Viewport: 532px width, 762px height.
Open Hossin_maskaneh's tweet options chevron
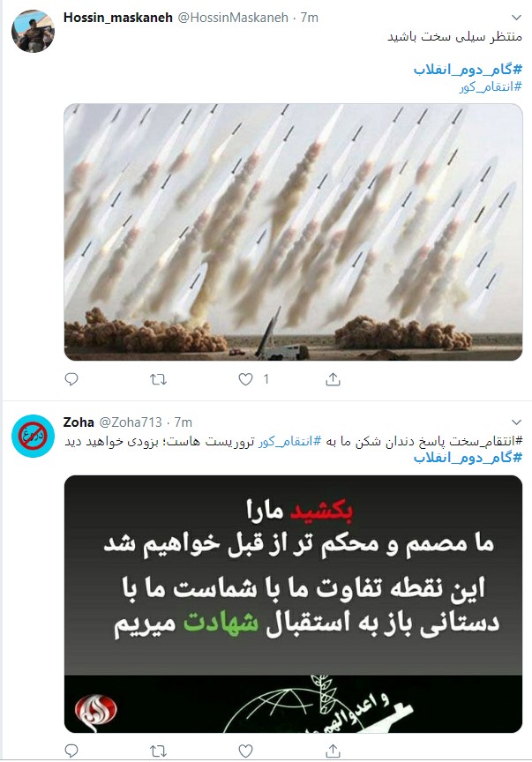[x=516, y=18]
